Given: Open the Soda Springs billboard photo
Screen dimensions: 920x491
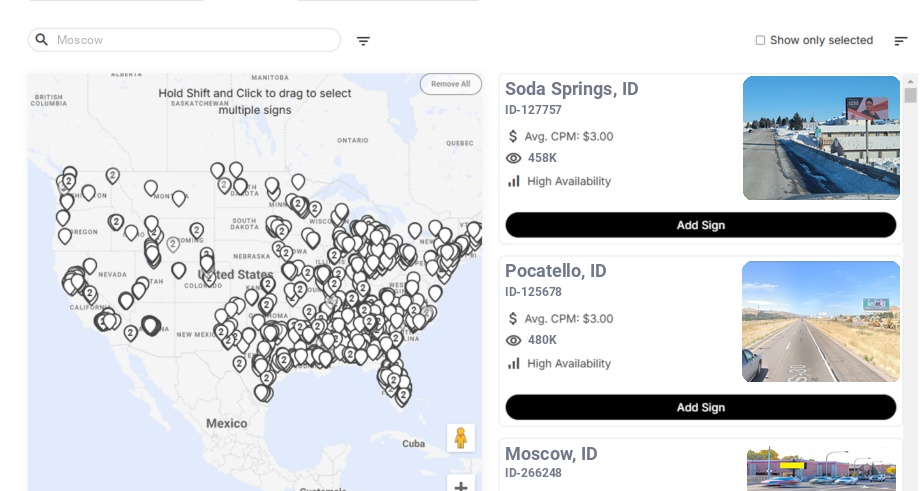Looking at the screenshot, I should [x=821, y=138].
